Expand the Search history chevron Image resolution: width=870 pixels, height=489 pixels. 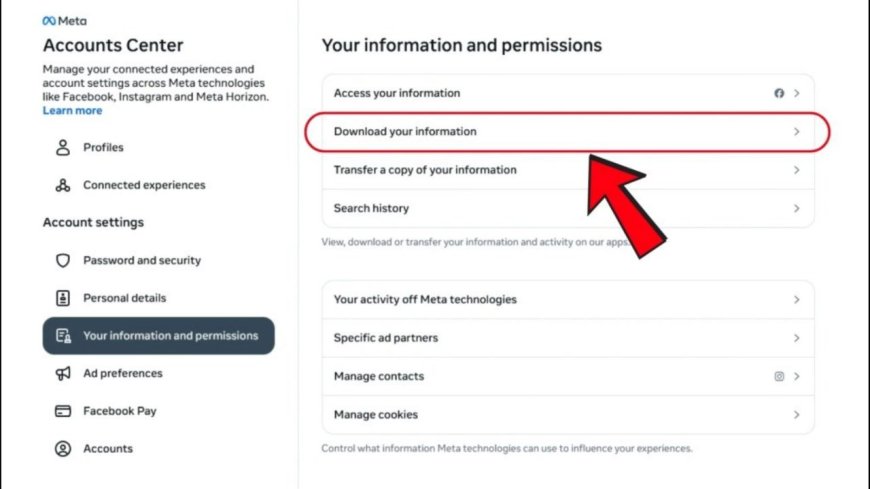797,209
